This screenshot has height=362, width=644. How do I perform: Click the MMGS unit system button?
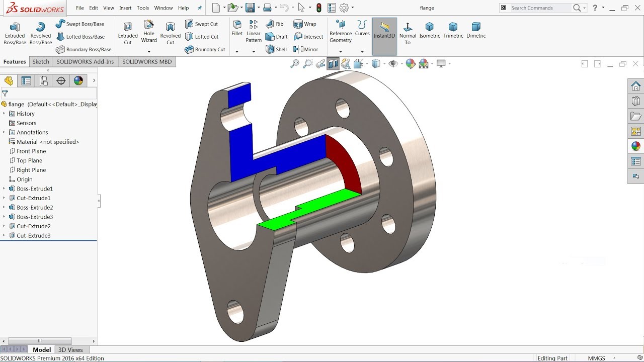click(596, 358)
